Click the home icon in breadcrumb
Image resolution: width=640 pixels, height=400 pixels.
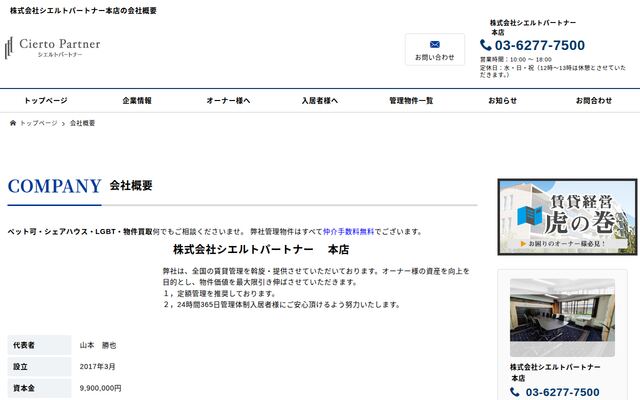13,123
